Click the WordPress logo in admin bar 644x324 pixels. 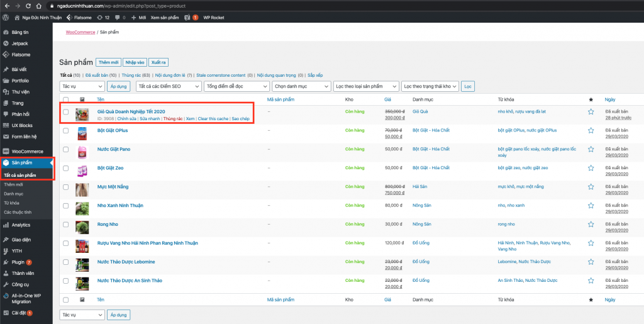coord(6,18)
